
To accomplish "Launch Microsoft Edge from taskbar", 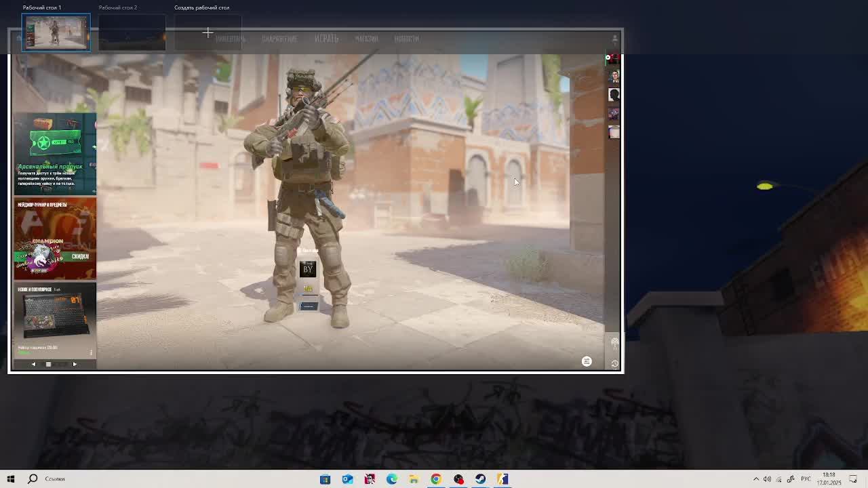I will point(392,479).
